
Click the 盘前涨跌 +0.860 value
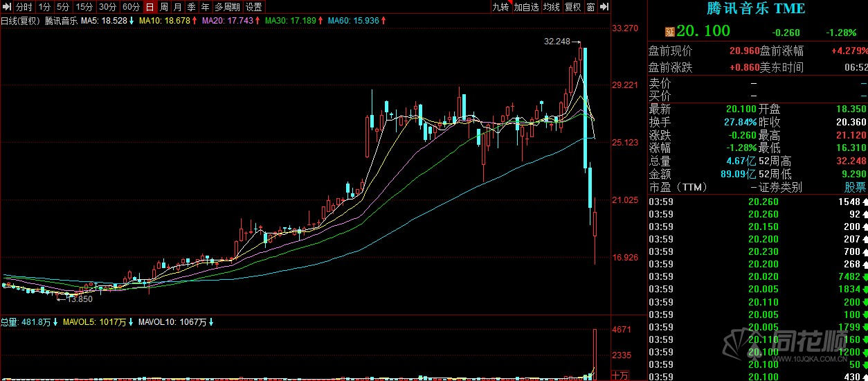point(744,67)
